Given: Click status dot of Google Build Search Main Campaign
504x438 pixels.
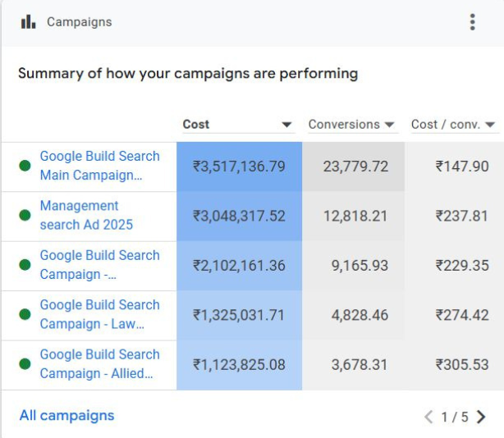Looking at the screenshot, I should [x=25, y=166].
